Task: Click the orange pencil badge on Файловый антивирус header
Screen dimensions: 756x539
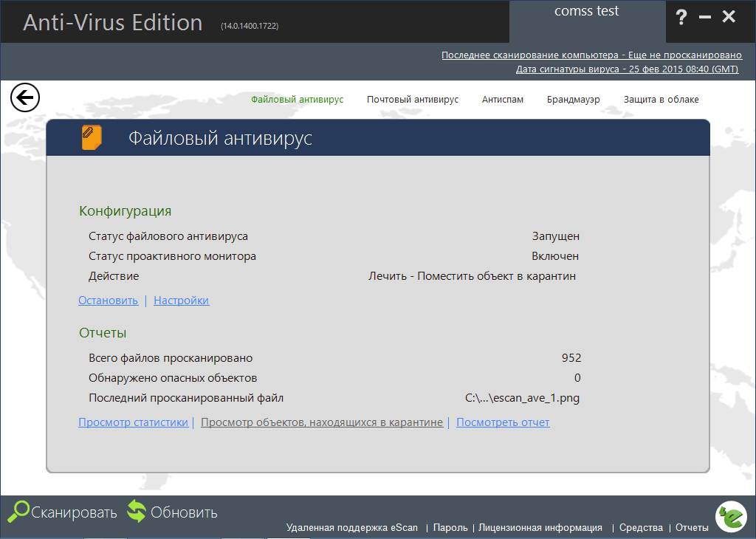Action: [x=90, y=137]
